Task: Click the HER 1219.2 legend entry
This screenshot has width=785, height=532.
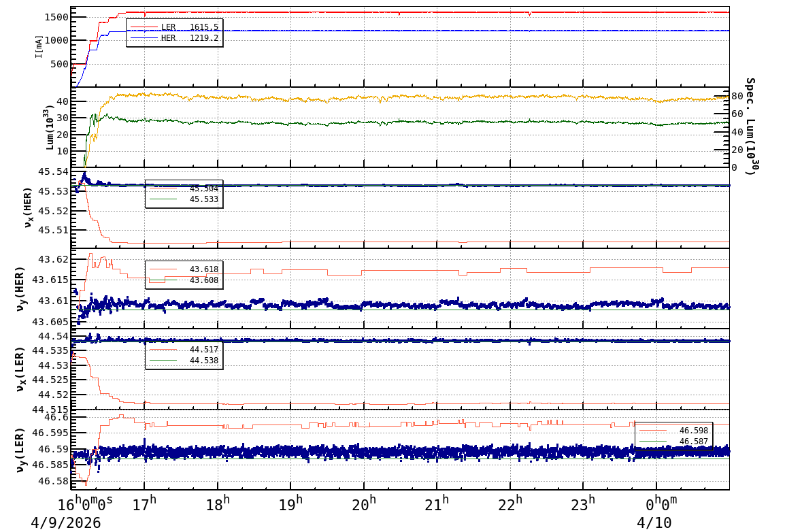Action: pos(174,38)
